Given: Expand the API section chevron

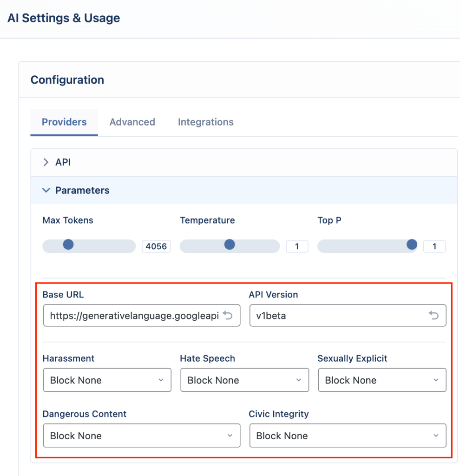Looking at the screenshot, I should point(46,162).
